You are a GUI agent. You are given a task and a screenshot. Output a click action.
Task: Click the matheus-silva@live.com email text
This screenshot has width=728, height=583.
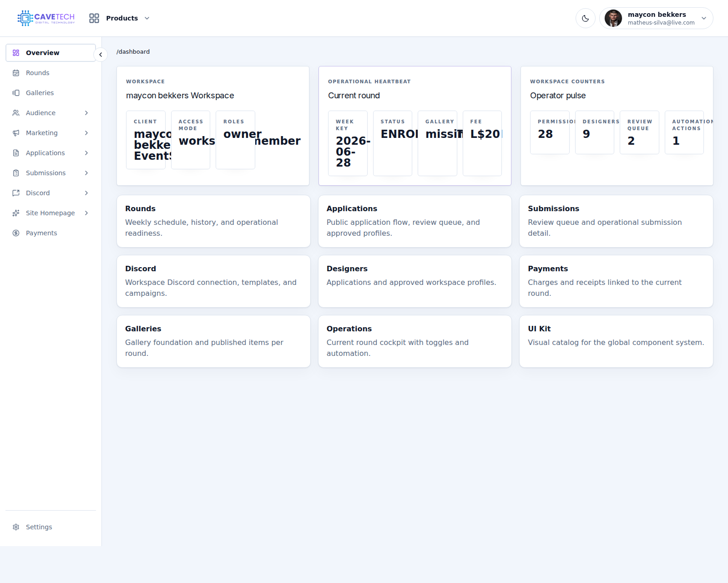tap(661, 23)
